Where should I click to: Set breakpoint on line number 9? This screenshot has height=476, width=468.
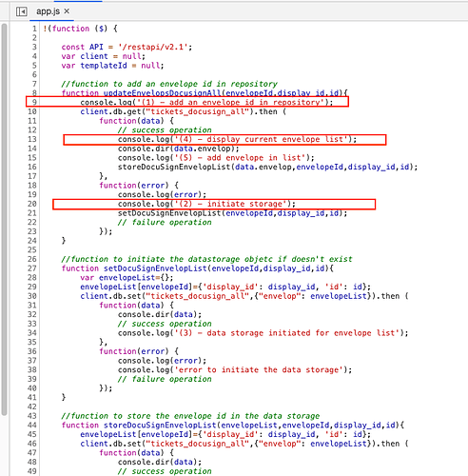pyautogui.click(x=34, y=102)
